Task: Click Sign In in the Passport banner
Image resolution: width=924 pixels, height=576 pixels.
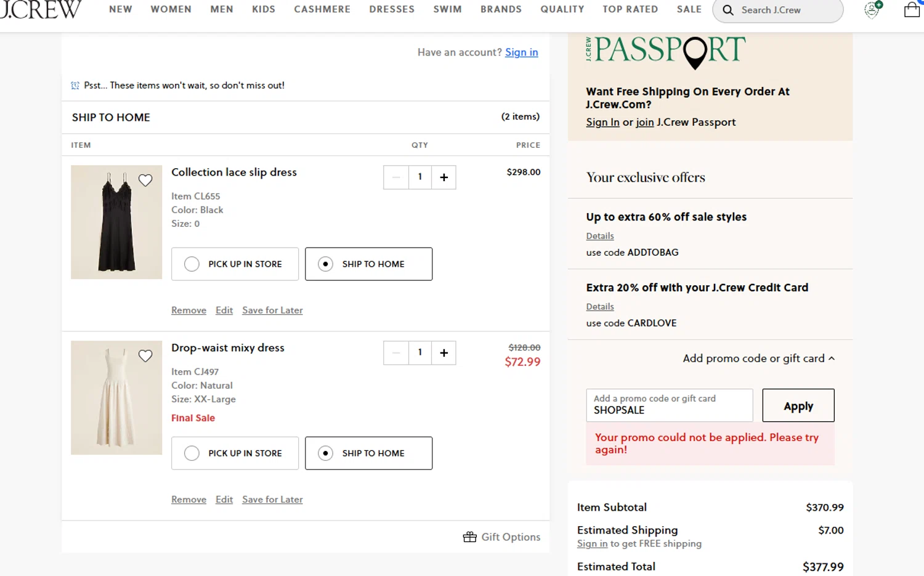Action: click(602, 122)
